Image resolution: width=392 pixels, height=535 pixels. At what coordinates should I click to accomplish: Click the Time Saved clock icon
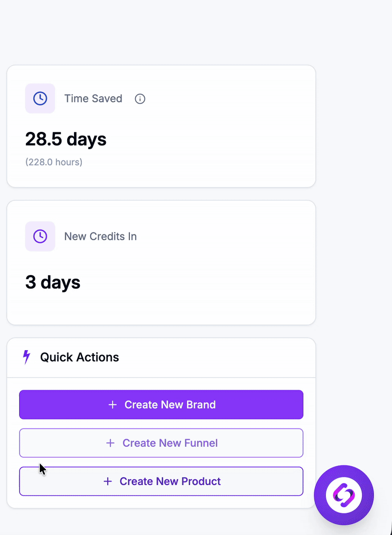tap(40, 99)
